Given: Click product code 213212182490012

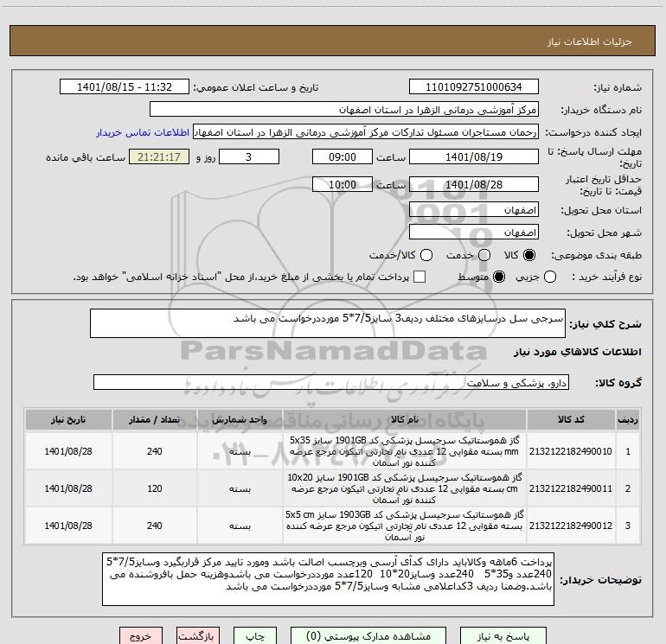Looking at the screenshot, I should coord(571,526).
